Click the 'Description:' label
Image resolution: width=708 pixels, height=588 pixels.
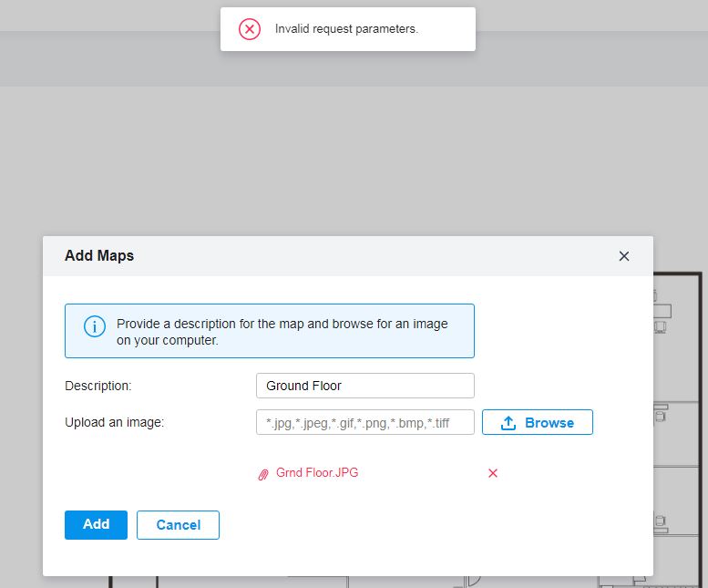click(98, 386)
